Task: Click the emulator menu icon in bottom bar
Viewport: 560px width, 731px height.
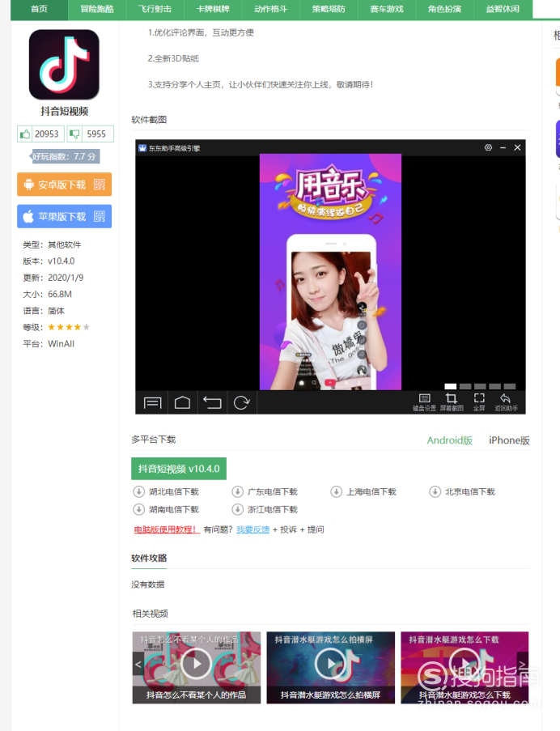Action: 152,403
